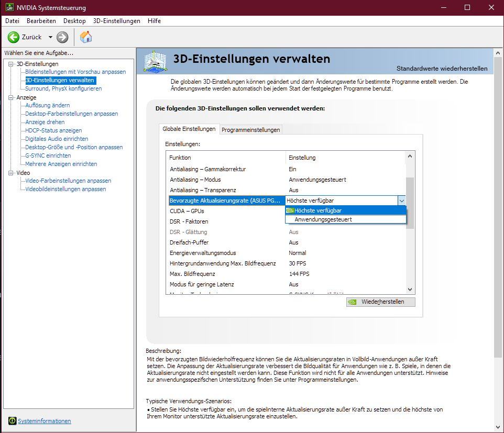
Task: Open the Hilfe menu
Action: click(154, 21)
